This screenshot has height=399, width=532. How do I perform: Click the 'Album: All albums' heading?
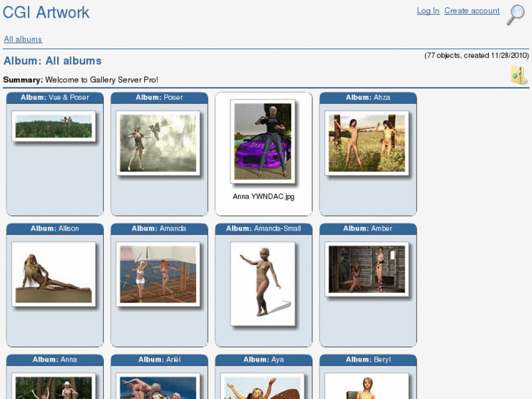53,61
